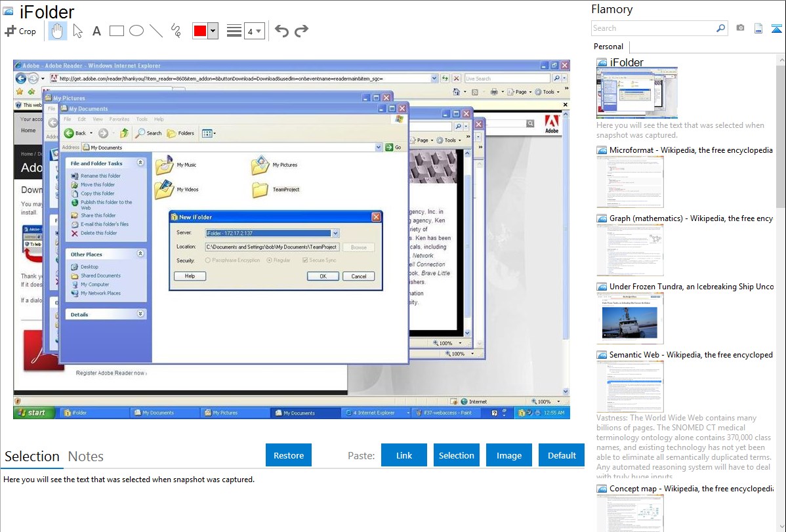Screen dimensions: 786x532
Task: Click the TeamProject folder icon
Action: click(x=260, y=190)
